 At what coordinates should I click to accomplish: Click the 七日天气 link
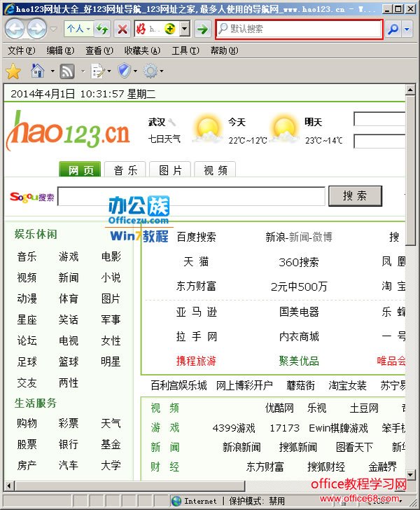coord(164,139)
